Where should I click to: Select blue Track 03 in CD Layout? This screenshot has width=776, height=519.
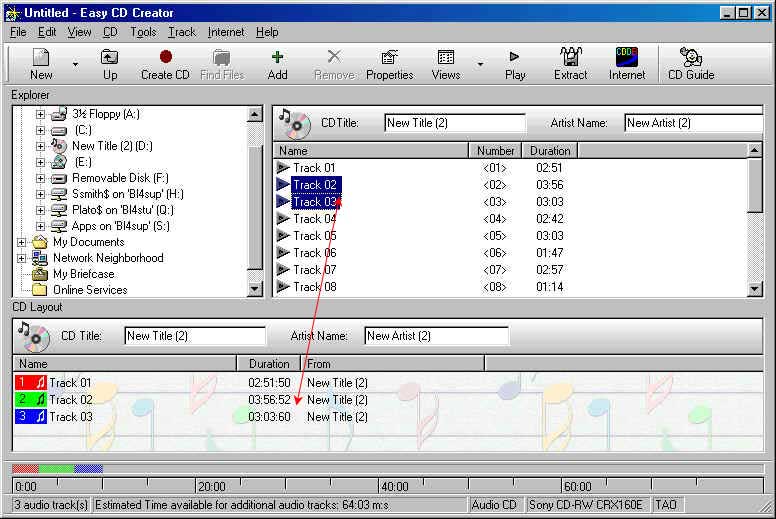click(53, 417)
